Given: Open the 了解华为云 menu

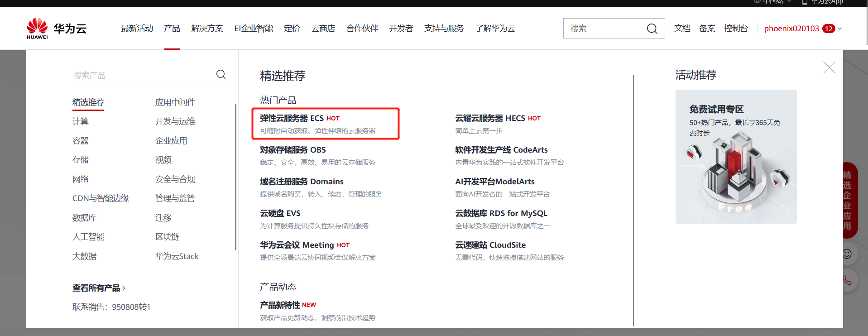Looking at the screenshot, I should coord(495,29).
